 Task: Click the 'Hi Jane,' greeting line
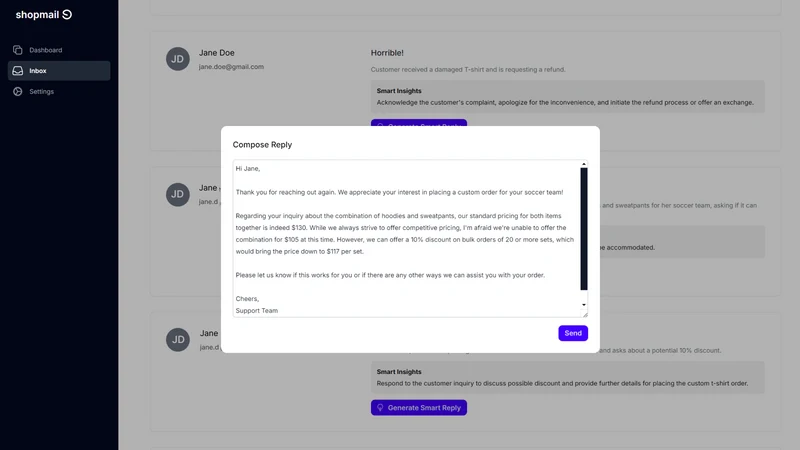[248, 168]
